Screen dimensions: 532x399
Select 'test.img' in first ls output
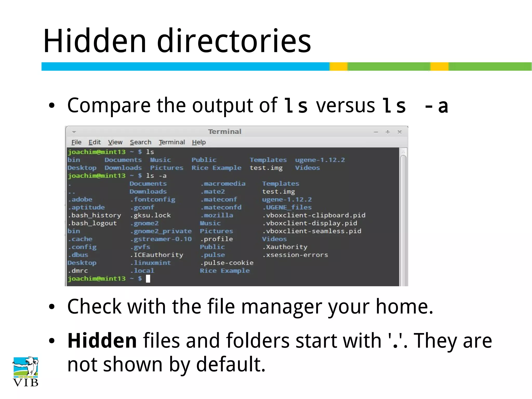point(266,168)
